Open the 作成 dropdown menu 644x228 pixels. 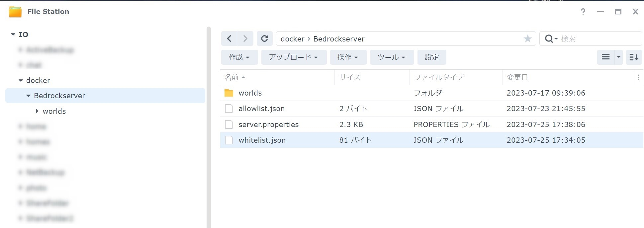(x=239, y=57)
